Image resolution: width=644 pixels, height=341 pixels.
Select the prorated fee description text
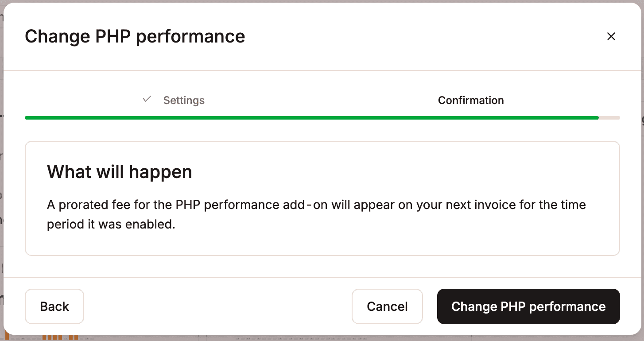(316, 214)
